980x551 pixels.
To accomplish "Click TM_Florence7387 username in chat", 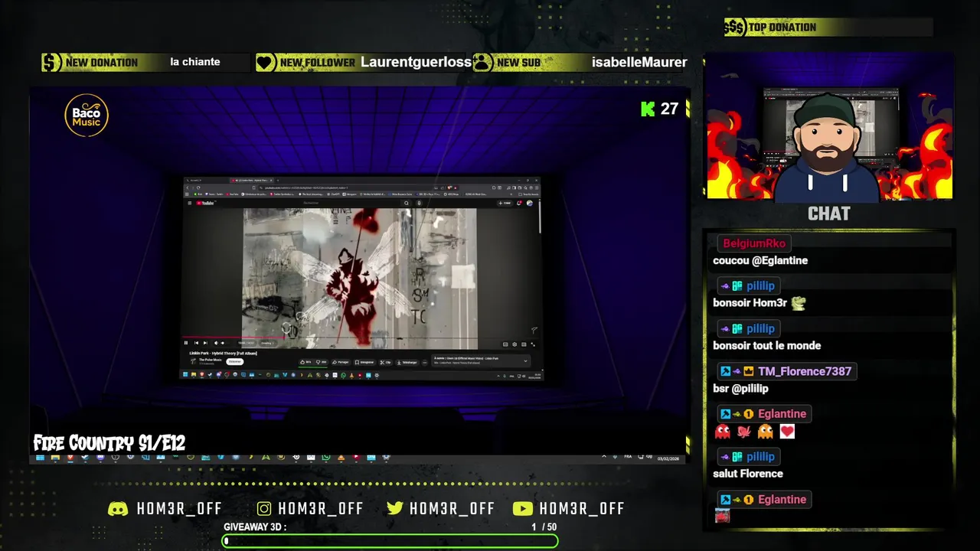I will tap(804, 371).
